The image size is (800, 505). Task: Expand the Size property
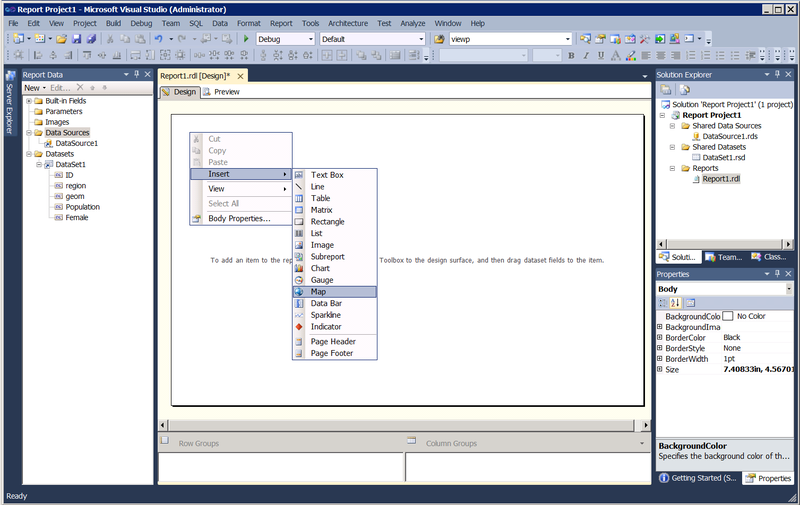pyautogui.click(x=660, y=369)
